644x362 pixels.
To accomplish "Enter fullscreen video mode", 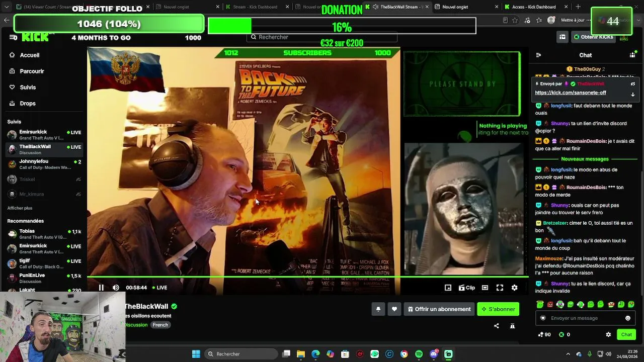I will [x=500, y=288].
